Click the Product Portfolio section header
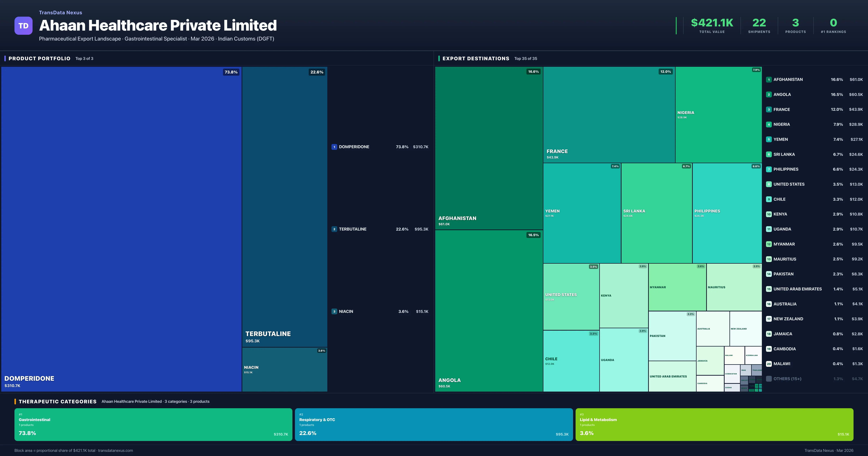868x456 pixels. point(39,58)
